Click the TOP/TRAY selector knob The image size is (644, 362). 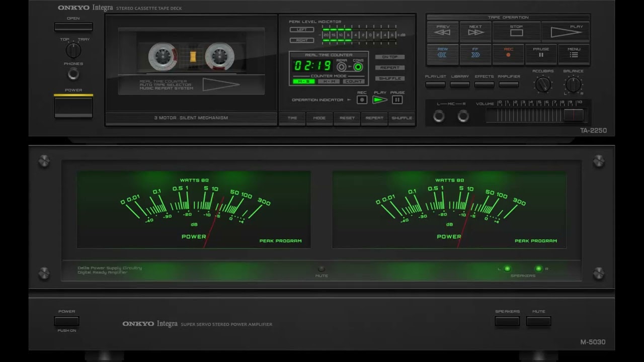tap(73, 50)
